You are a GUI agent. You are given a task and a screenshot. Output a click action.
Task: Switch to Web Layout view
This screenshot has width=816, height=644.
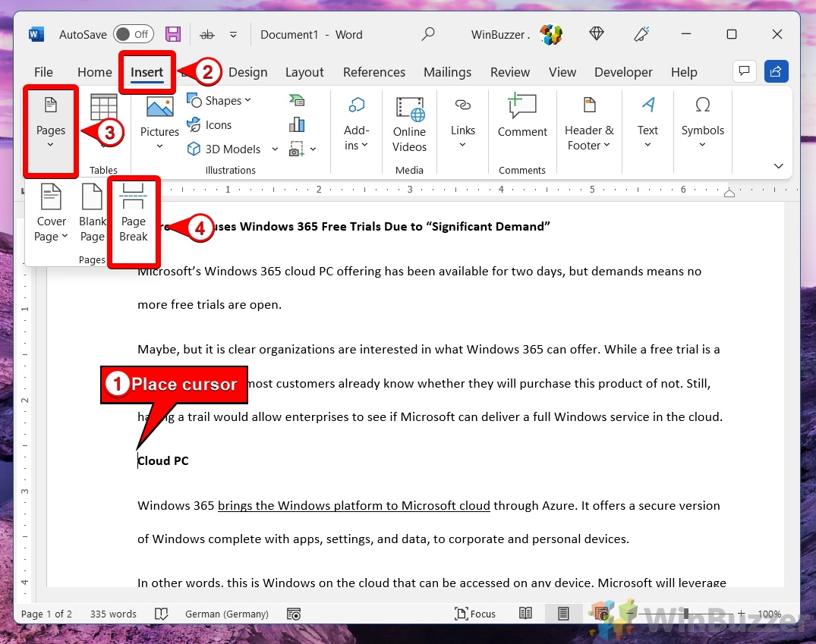[x=600, y=614]
